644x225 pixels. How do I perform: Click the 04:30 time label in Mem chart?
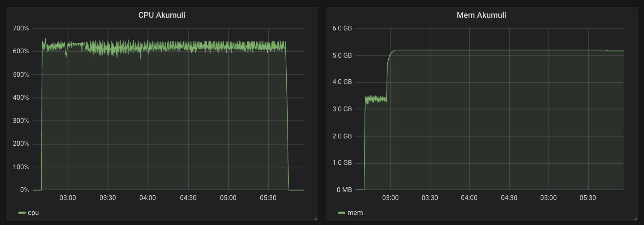509,198
